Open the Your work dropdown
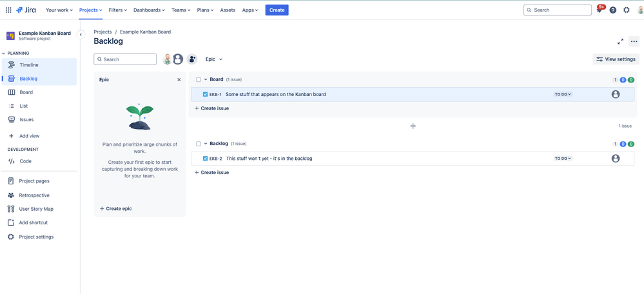Viewport: 644px width, 294px height. tap(59, 10)
